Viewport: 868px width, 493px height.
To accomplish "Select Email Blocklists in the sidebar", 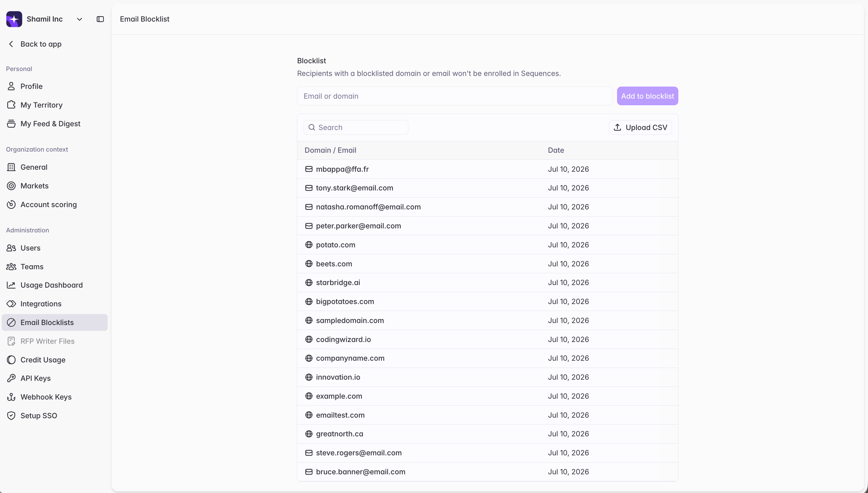I will 55,322.
